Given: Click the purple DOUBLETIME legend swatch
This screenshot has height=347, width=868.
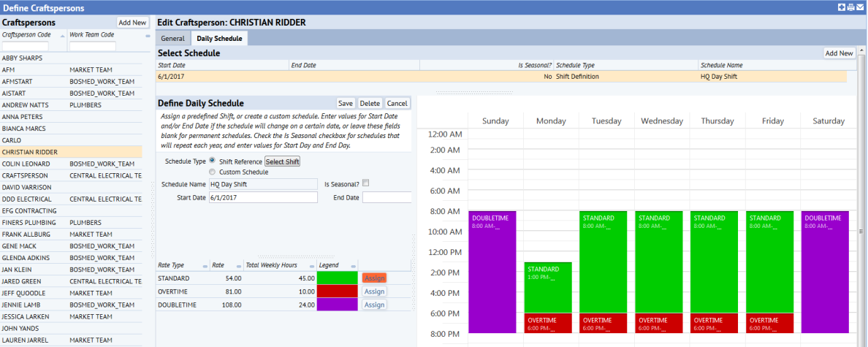Looking at the screenshot, I should pos(337,305).
